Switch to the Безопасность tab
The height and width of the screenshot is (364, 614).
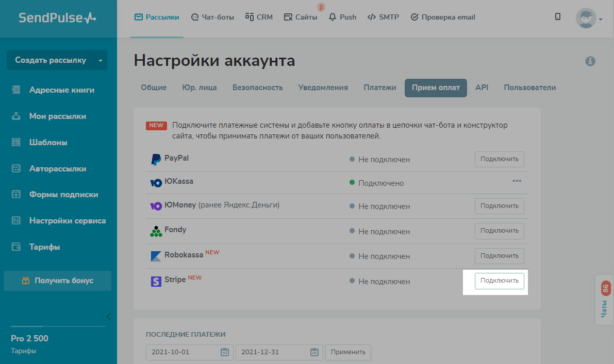pyautogui.click(x=257, y=88)
